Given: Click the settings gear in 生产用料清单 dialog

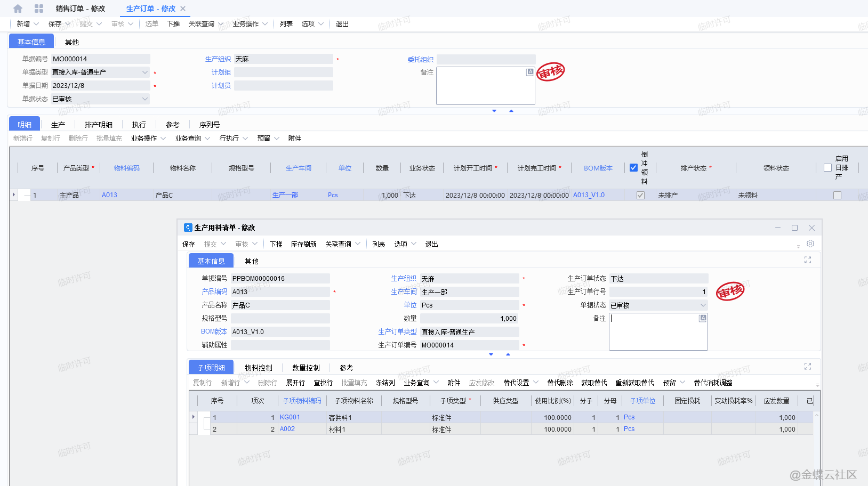Looking at the screenshot, I should coord(810,244).
